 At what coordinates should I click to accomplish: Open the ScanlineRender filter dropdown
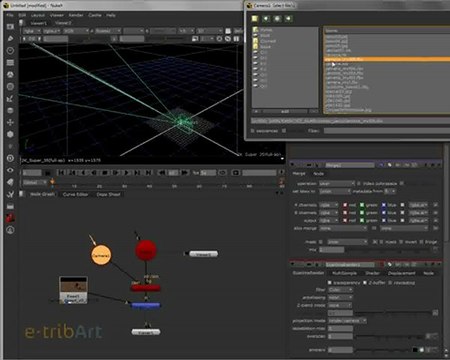[x=340, y=290]
